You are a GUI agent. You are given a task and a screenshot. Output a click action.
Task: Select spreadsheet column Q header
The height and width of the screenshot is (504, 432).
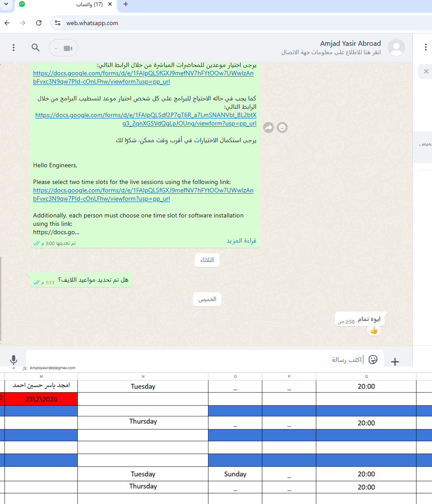pos(366,376)
